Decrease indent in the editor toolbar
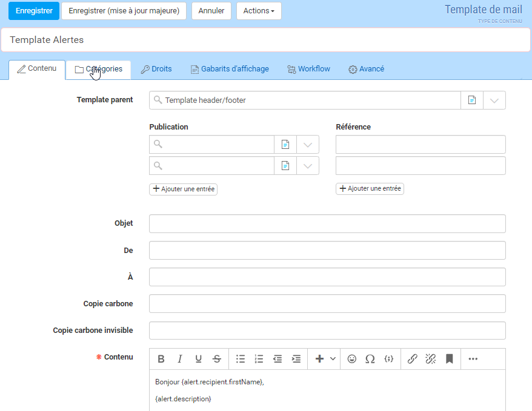This screenshot has width=532, height=411. click(278, 359)
